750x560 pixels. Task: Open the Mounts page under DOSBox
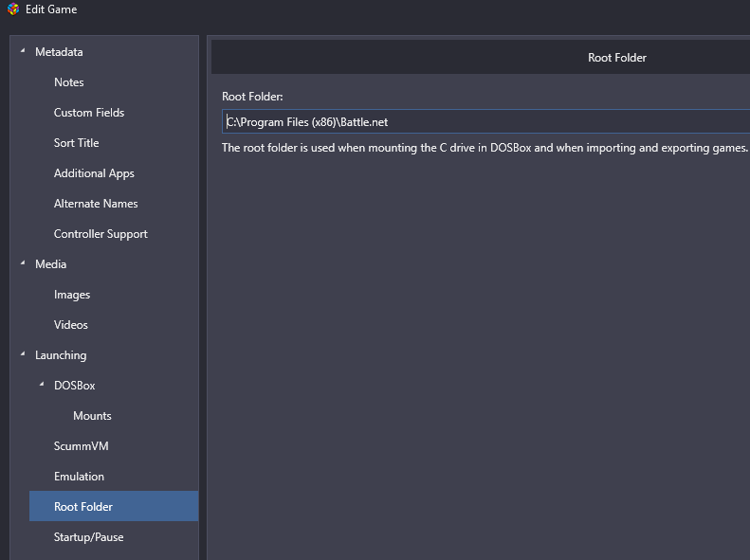click(x=92, y=416)
